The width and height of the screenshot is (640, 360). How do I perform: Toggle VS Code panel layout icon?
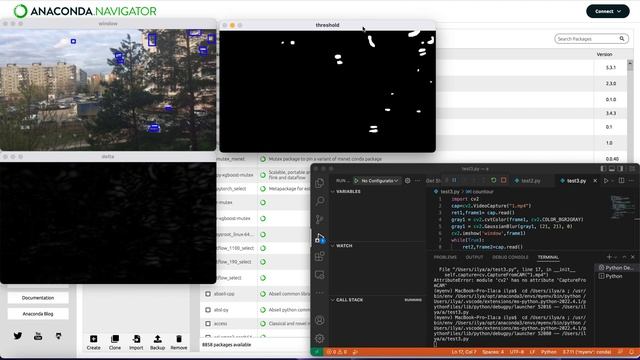(612, 169)
